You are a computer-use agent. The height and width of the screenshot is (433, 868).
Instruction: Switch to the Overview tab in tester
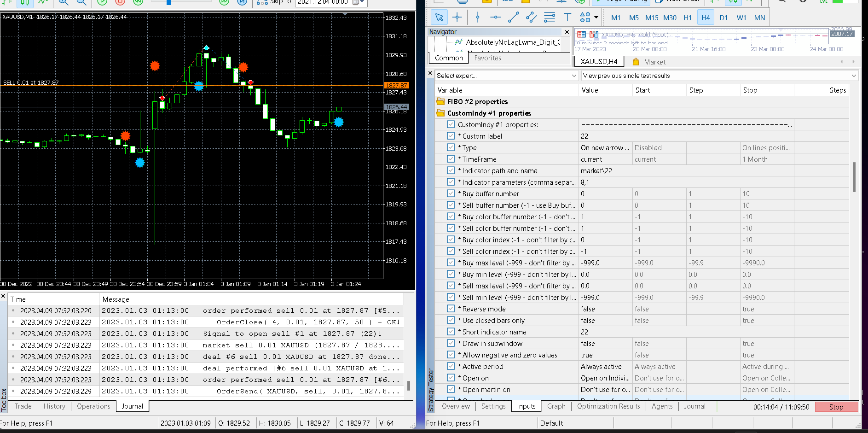tap(456, 406)
